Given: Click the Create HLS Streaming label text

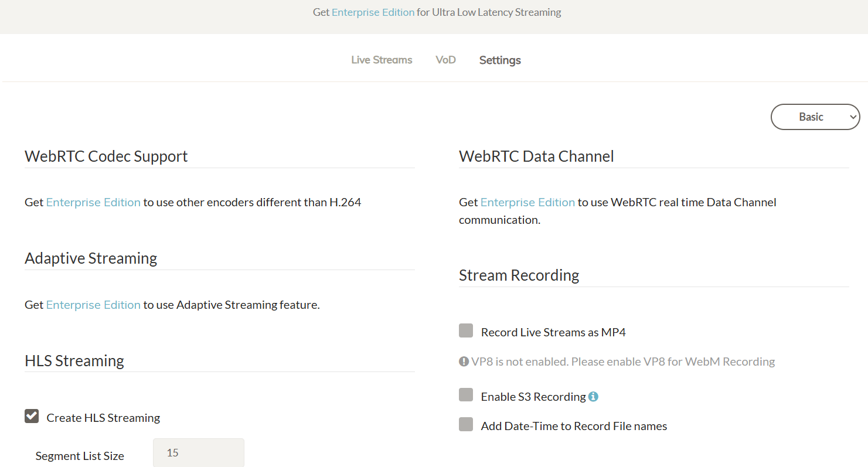Looking at the screenshot, I should 103,418.
